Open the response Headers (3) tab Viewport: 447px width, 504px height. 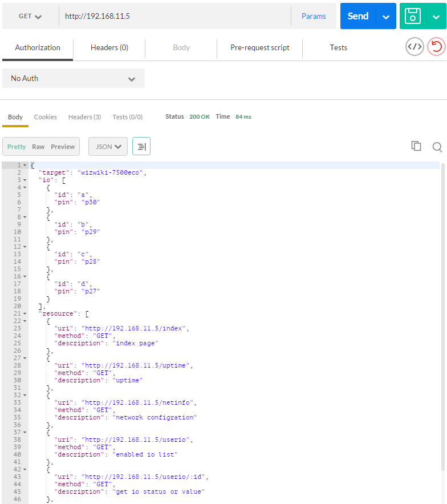pyautogui.click(x=84, y=117)
